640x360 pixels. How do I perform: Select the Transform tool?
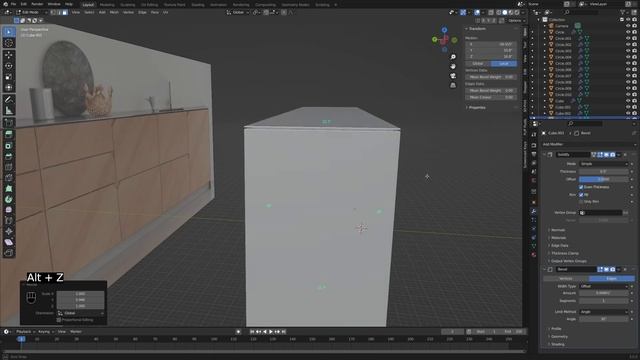[9, 87]
